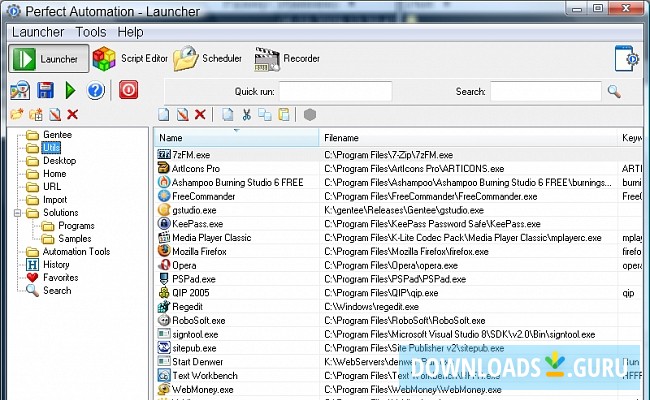Click the settings page icon at top right
Viewport: 650px width, 400px height.
point(626,59)
